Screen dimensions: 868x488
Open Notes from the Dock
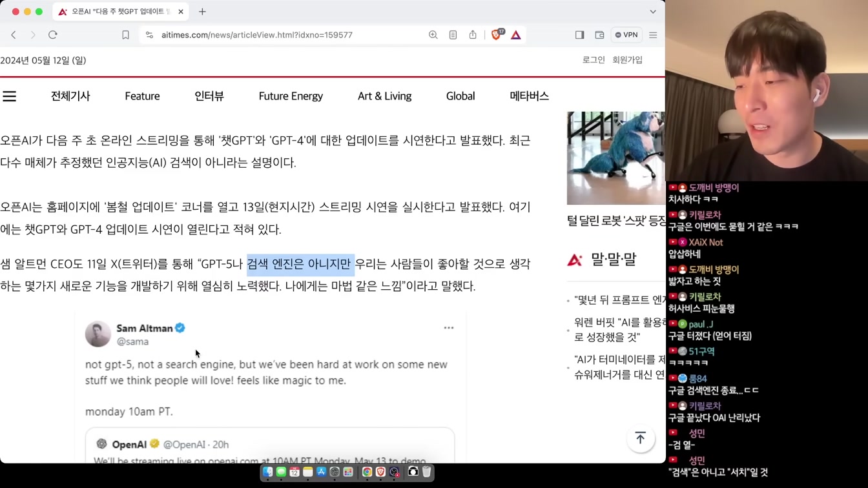pyautogui.click(x=308, y=473)
